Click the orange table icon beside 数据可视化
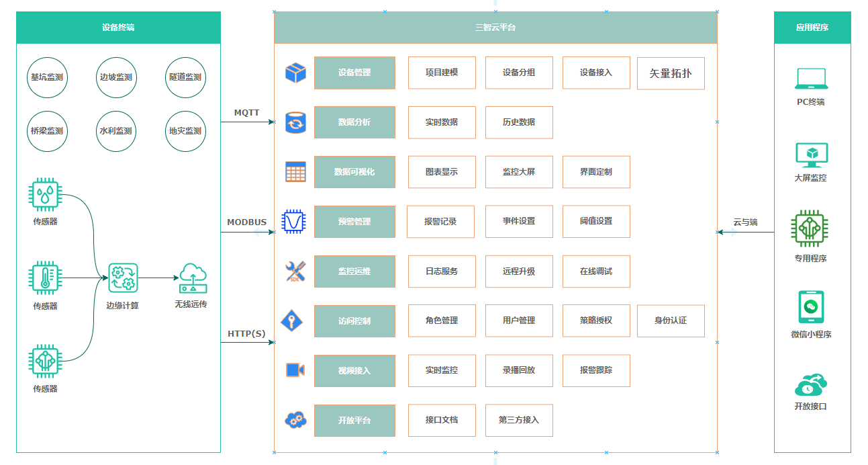The width and height of the screenshot is (868, 465). point(295,172)
